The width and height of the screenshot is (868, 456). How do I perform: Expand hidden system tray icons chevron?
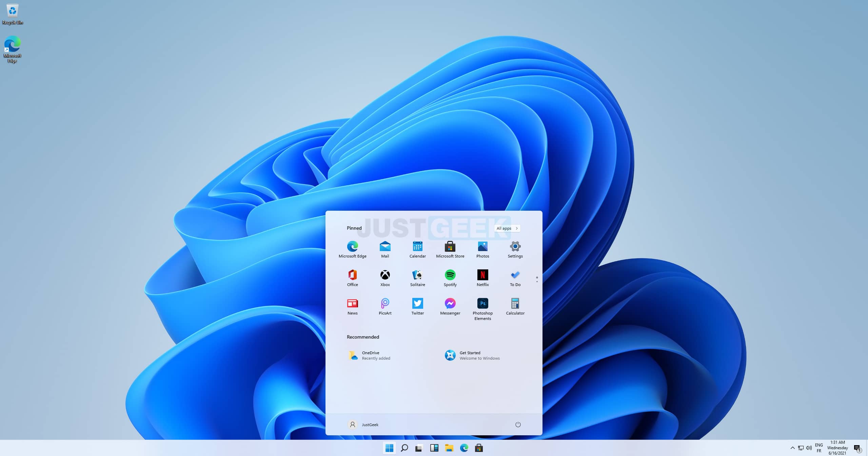[792, 448]
